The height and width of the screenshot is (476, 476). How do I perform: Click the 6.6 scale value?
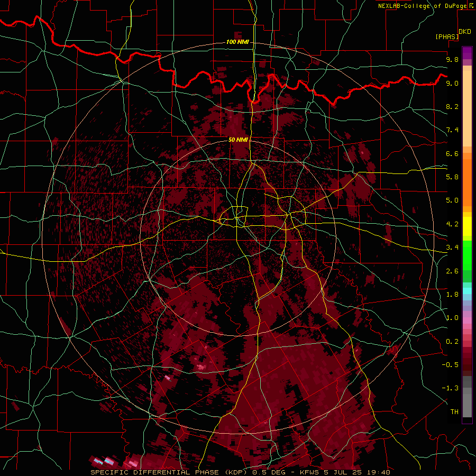[452, 153]
